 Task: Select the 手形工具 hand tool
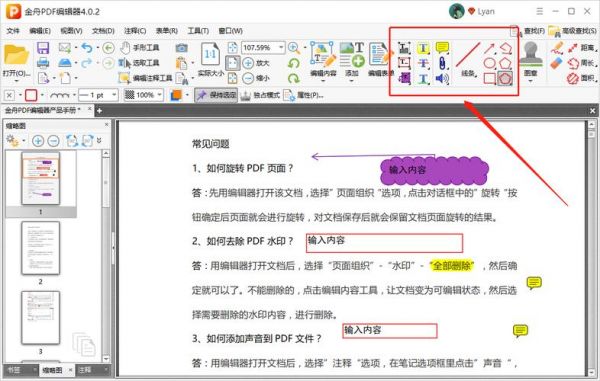[x=139, y=48]
